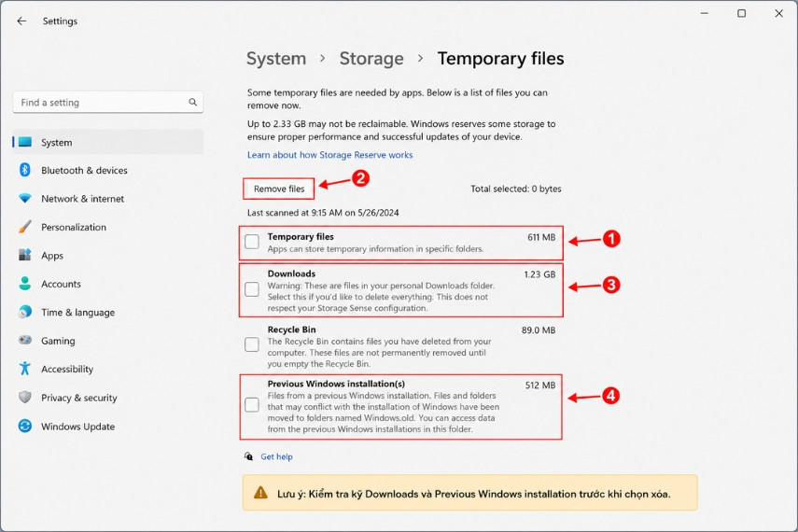Go to Privacy & security
This screenshot has width=798, height=532.
coord(108,398)
